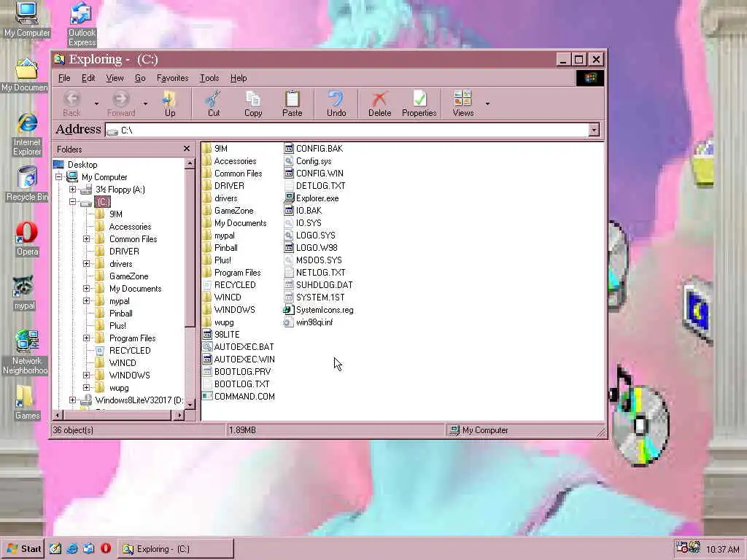Screen dimensions: 747x560
Task: Expand the 3½ Floppy (A:) node
Action: [72, 190]
